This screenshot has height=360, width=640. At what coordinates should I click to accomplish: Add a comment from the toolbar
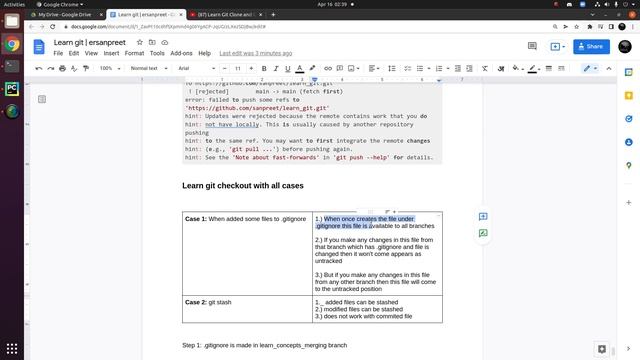340,68
